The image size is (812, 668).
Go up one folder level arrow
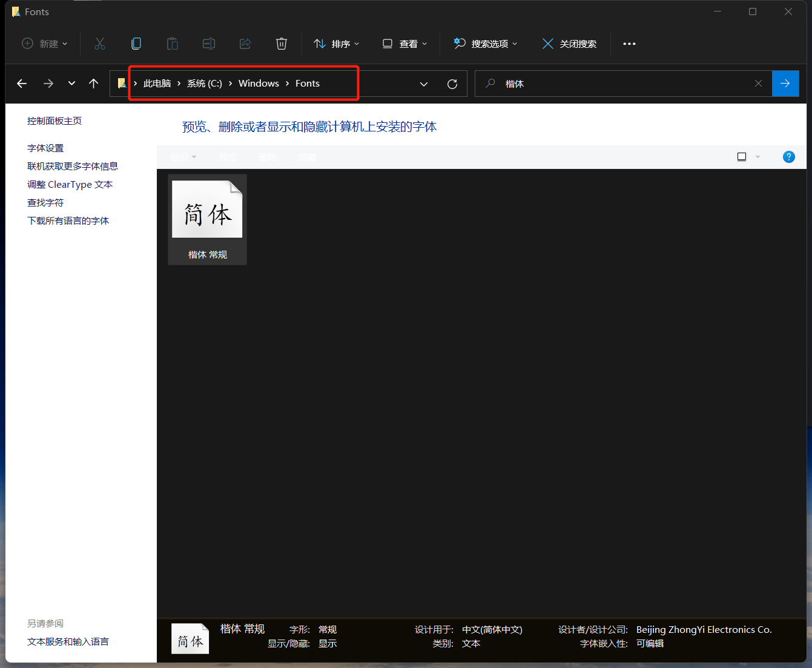(x=93, y=84)
